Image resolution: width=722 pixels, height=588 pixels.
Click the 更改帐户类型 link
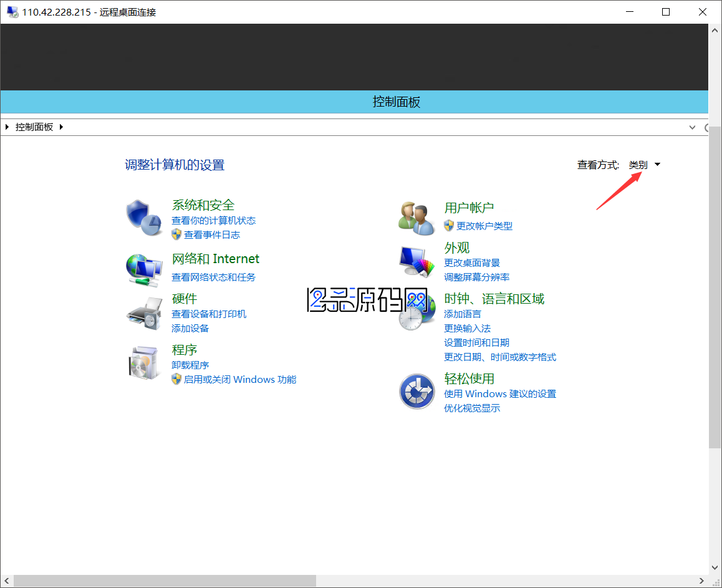[x=484, y=226]
